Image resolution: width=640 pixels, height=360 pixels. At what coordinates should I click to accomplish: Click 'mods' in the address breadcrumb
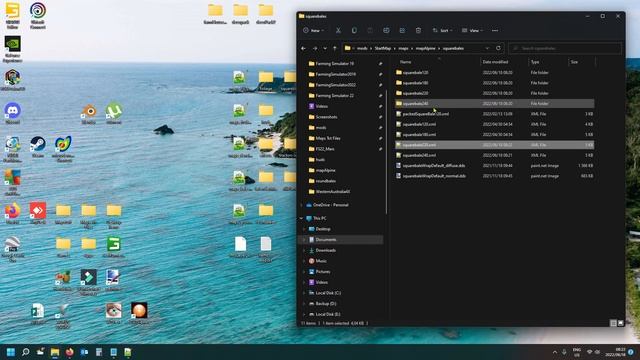tap(362, 48)
